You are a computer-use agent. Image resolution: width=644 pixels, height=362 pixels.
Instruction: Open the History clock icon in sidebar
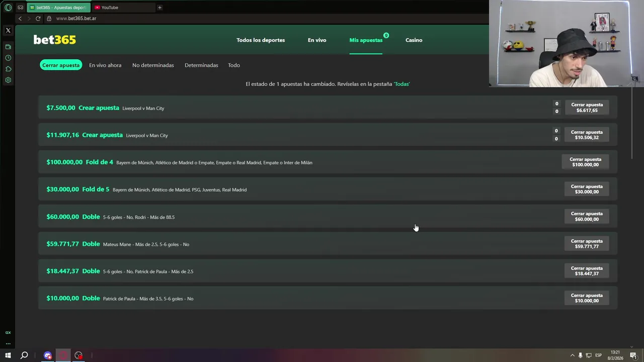[8, 58]
